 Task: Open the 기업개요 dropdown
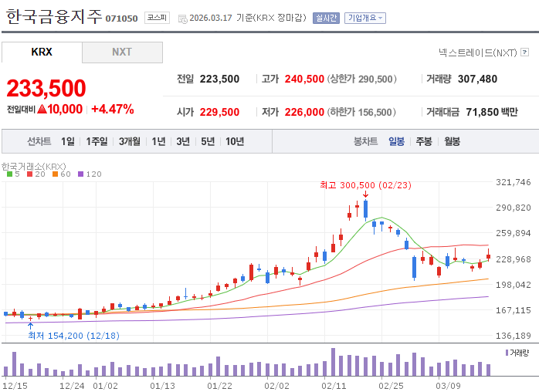pyautogui.click(x=365, y=18)
